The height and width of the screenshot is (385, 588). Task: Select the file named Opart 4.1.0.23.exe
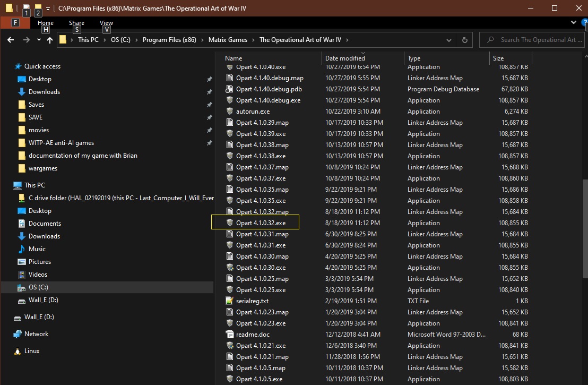click(261, 323)
